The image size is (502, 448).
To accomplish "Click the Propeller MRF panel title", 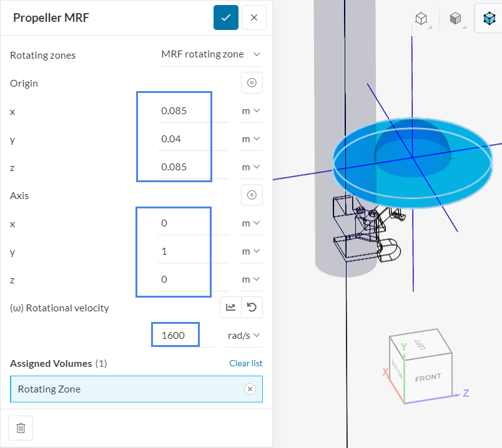I will pos(51,17).
